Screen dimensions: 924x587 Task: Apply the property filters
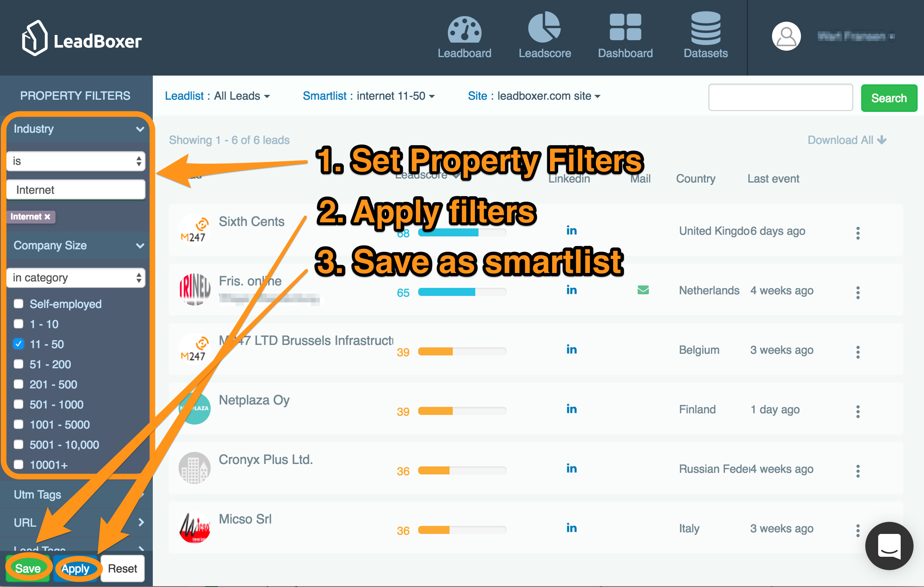[76, 569]
